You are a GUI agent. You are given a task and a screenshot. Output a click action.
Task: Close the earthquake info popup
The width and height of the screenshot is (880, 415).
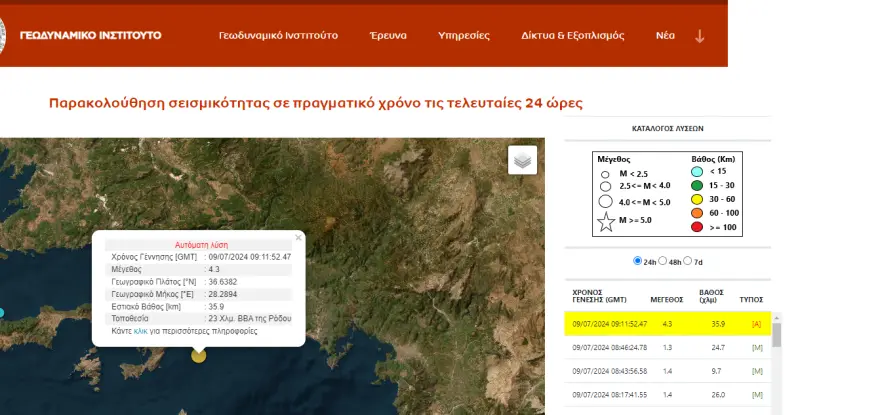point(298,238)
